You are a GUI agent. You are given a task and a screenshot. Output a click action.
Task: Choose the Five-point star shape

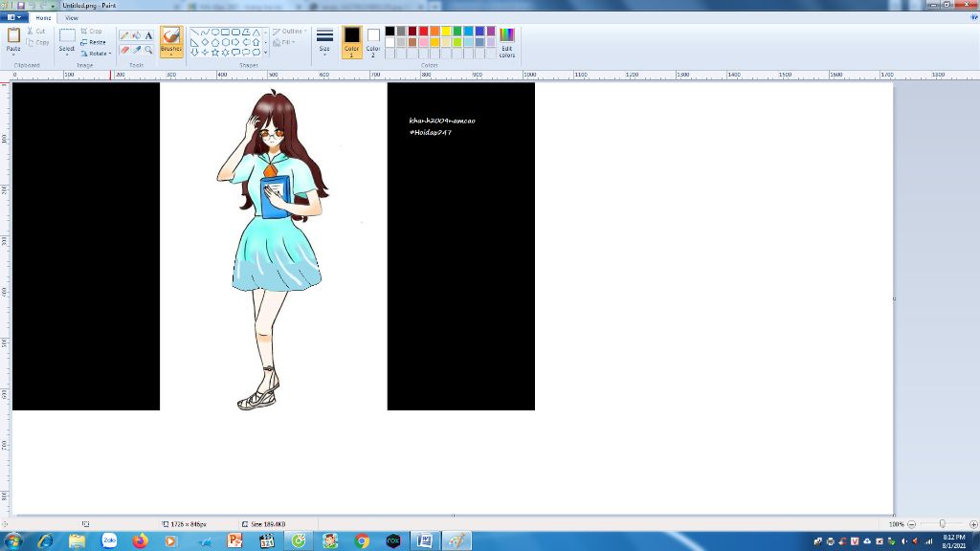215,53
